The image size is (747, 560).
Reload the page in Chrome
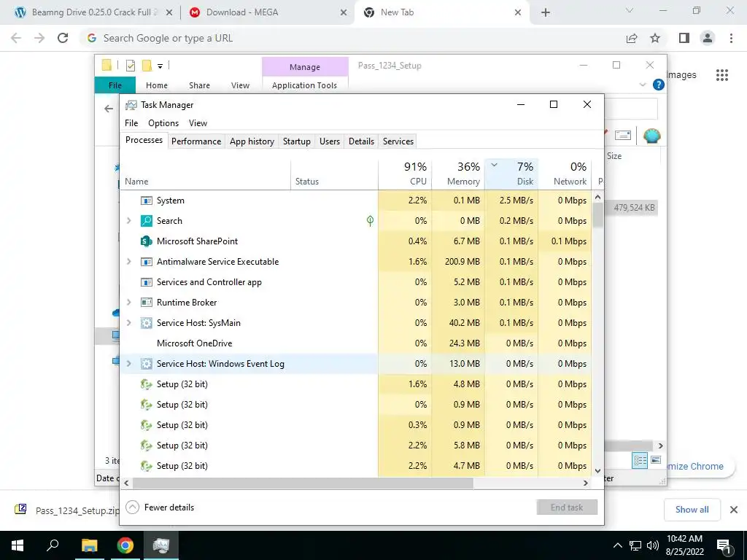(x=63, y=38)
